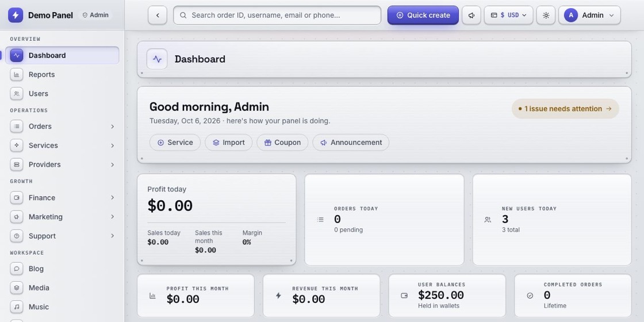Image resolution: width=644 pixels, height=322 pixels.
Task: Click the Finance wallet icon in sidebar
Action: pos(17,198)
